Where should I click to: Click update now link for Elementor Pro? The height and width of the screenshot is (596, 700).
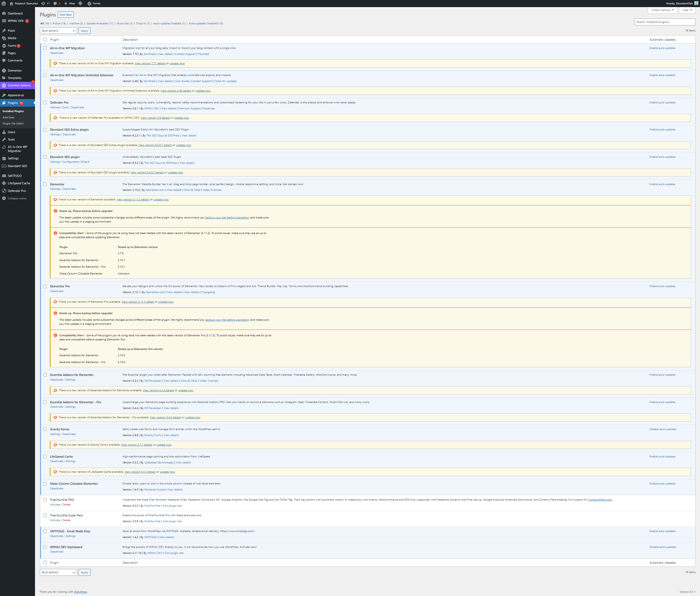click(x=166, y=302)
